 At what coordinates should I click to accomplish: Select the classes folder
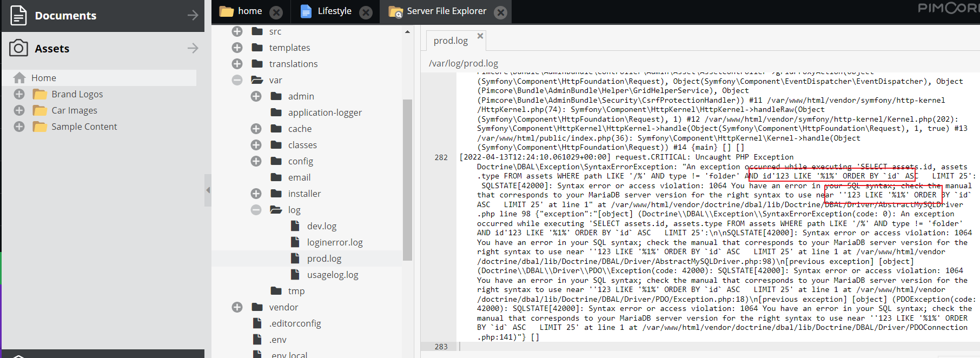tap(302, 145)
